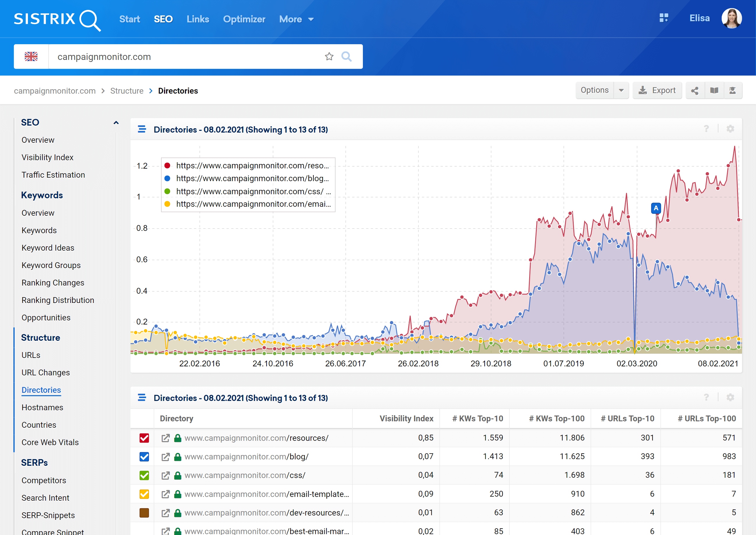Click Structure breadcrumb link
The width and height of the screenshot is (756, 535).
pyautogui.click(x=127, y=91)
